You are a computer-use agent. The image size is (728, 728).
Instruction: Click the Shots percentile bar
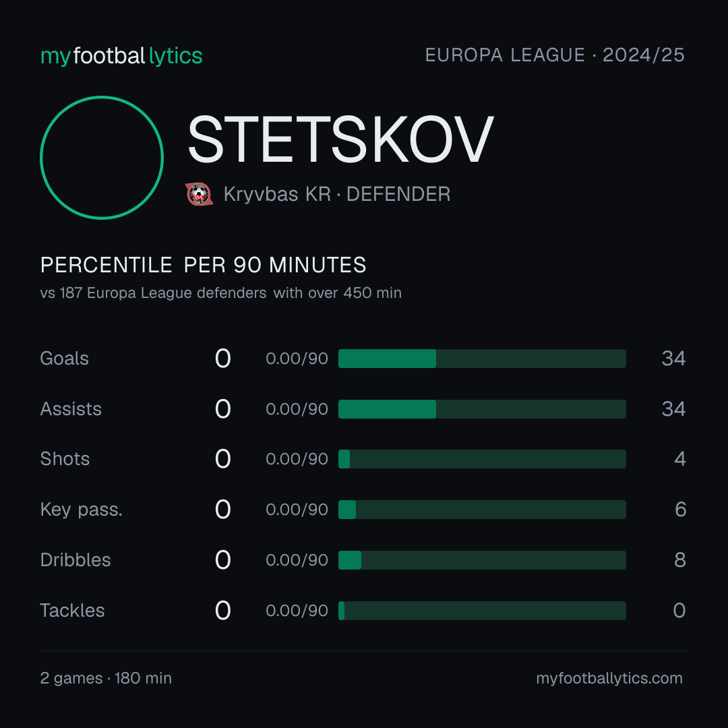coord(482,459)
